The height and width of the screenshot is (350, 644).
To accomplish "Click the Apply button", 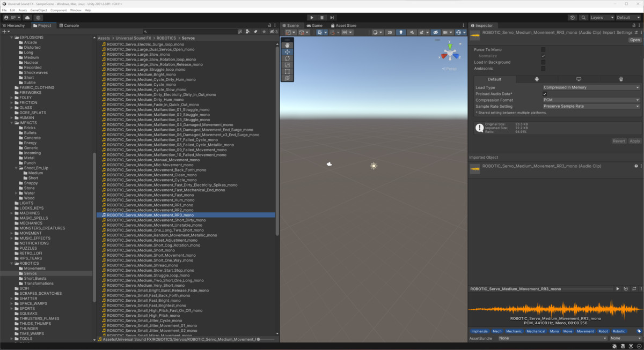I will (x=635, y=141).
